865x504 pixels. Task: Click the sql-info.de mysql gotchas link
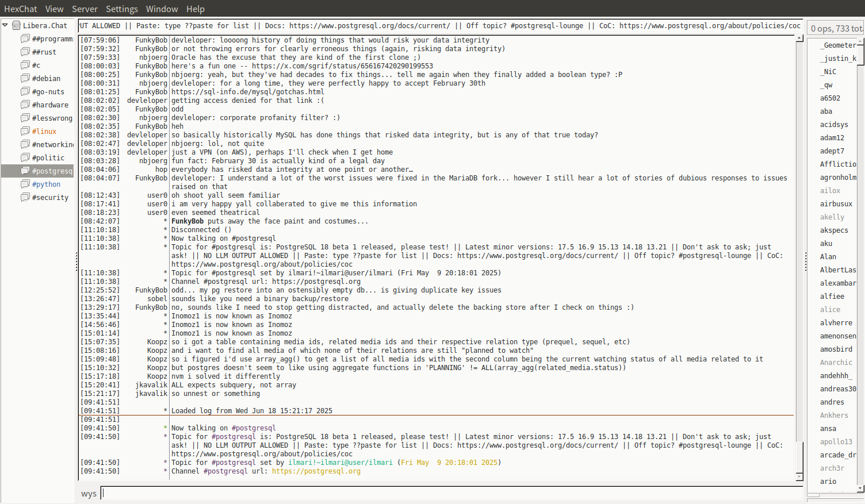(x=247, y=92)
